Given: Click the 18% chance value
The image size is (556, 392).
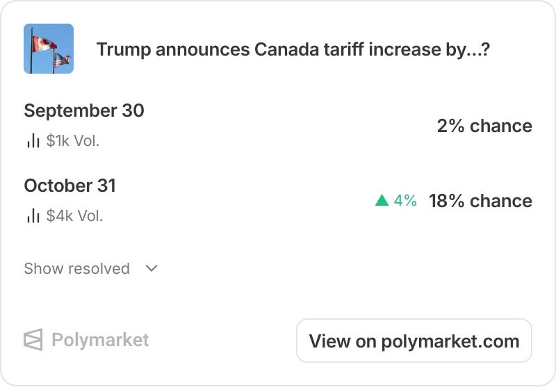Looking at the screenshot, I should pyautogui.click(x=480, y=201).
